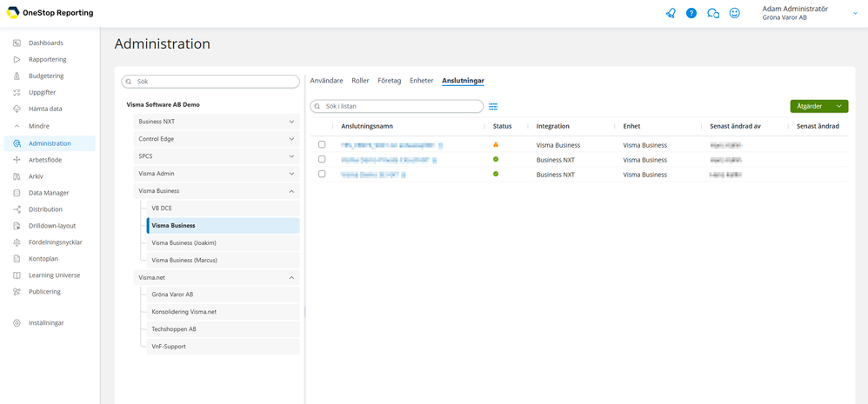Click the filter icon beside list search

point(493,106)
